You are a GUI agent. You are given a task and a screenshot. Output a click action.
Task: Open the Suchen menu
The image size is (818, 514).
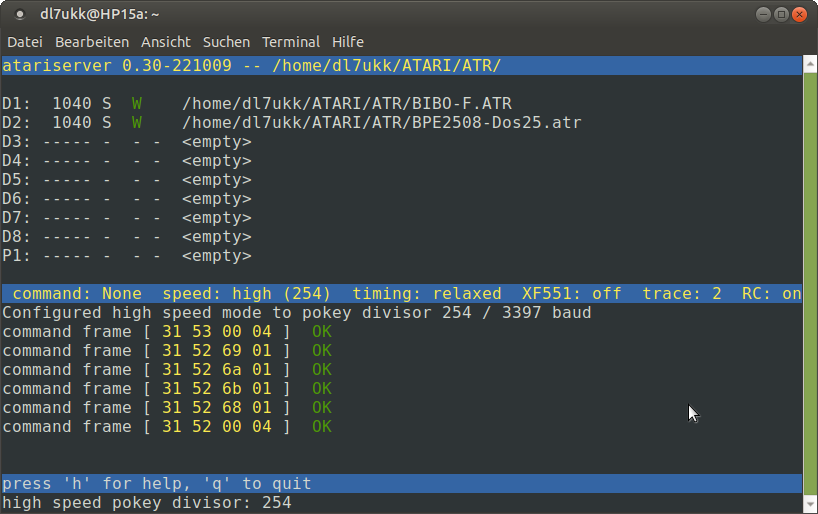point(226,42)
